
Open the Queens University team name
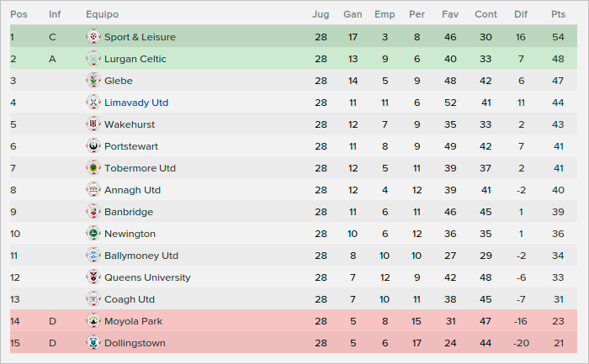click(x=147, y=277)
